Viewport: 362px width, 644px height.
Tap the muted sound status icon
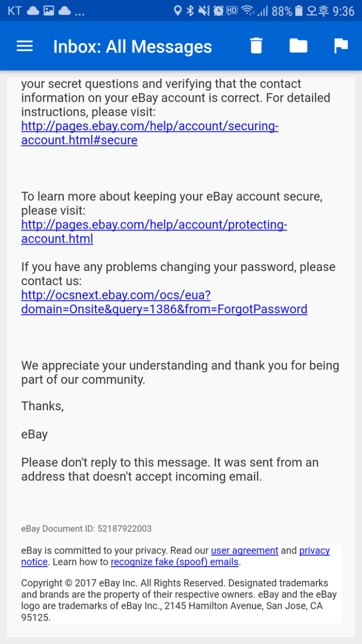coord(204,11)
